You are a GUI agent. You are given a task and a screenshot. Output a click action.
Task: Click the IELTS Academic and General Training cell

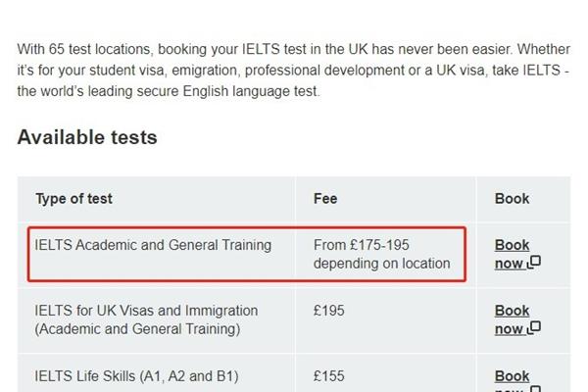coord(153,245)
